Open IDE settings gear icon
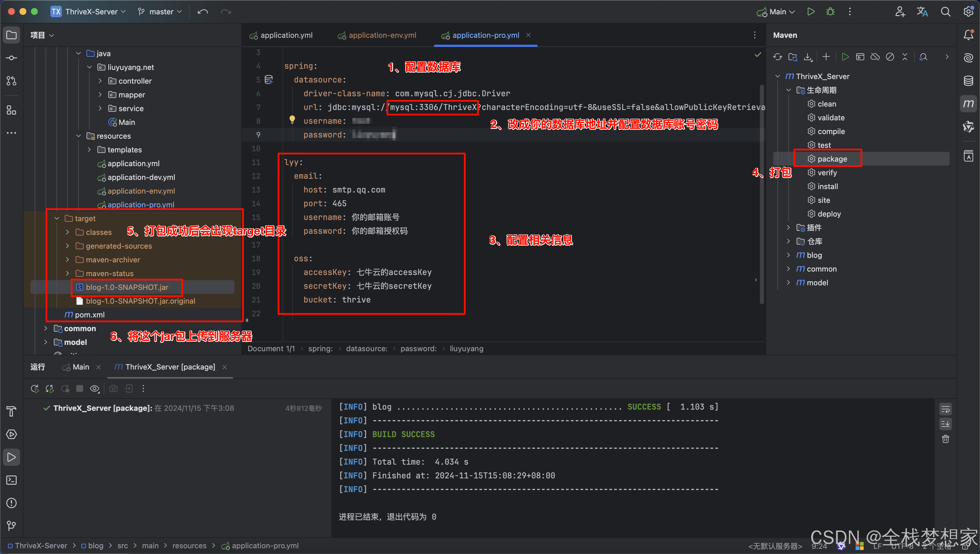Screen dimensions: 980x554 [968, 12]
